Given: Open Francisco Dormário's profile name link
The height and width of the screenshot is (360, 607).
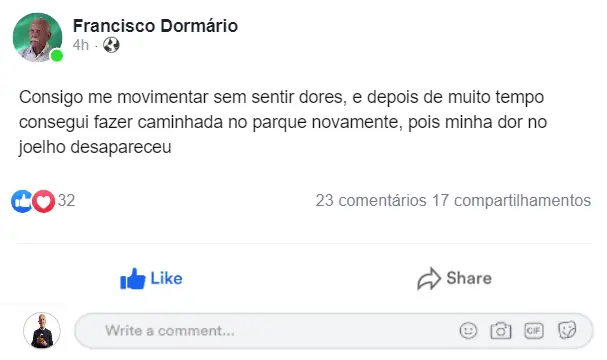Looking at the screenshot, I should (155, 26).
